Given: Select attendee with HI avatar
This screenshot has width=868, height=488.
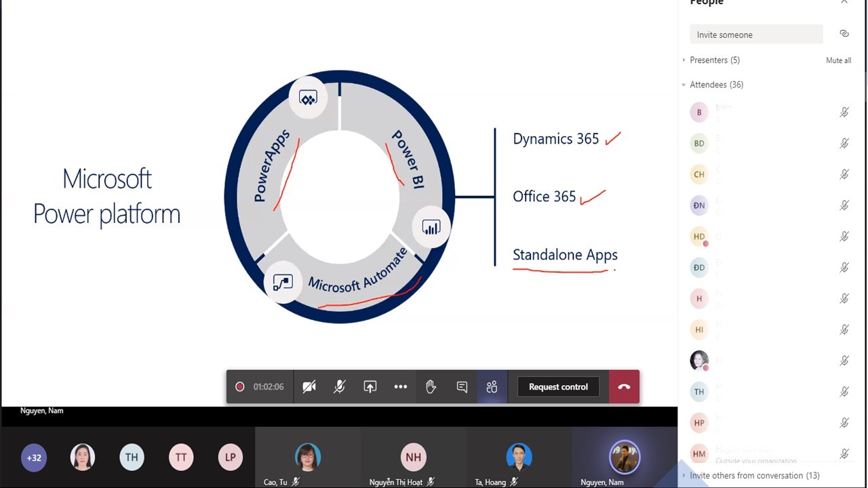Looking at the screenshot, I should pyautogui.click(x=699, y=329).
